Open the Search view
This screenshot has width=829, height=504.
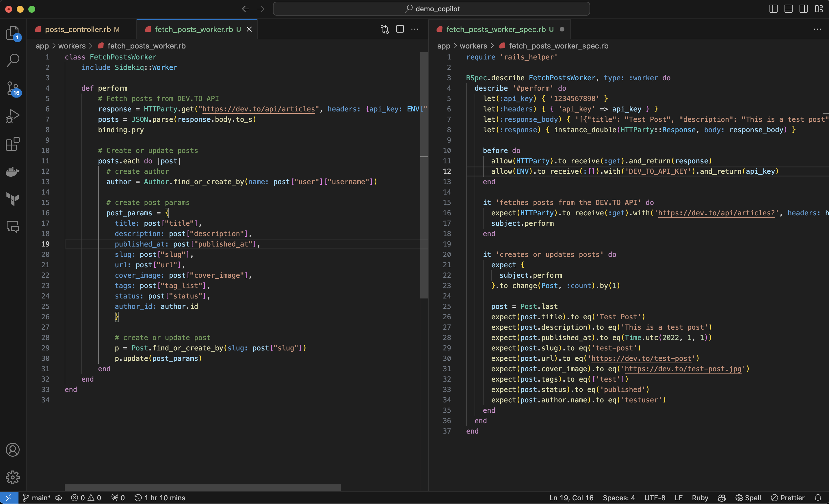click(x=13, y=61)
